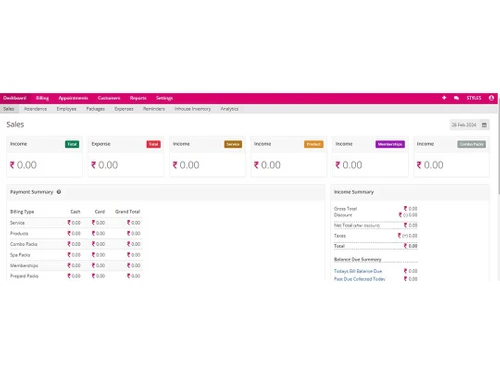The width and height of the screenshot is (500, 375).
Task: Click the red Total badge on the Expense card
Action: 153,144
